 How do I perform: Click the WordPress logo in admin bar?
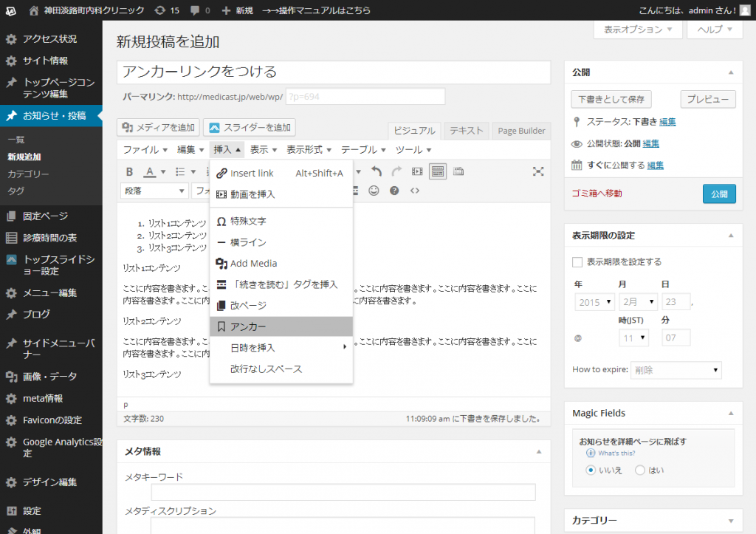click(10, 10)
